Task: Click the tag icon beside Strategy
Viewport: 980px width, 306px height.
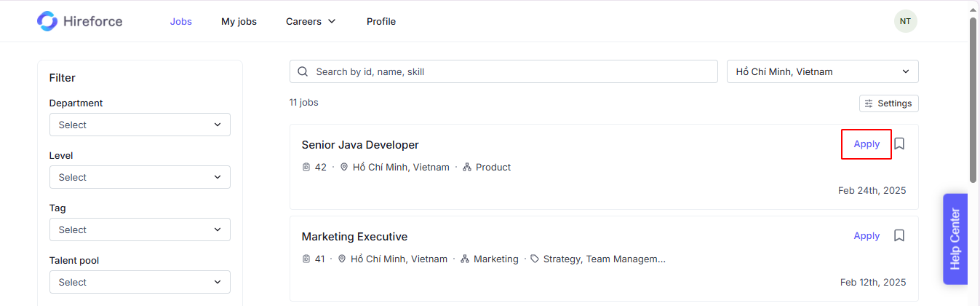Action: 535,259
